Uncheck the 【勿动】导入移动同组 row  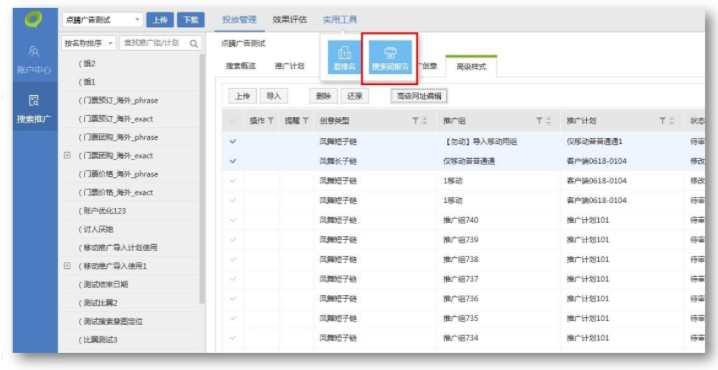(x=233, y=141)
